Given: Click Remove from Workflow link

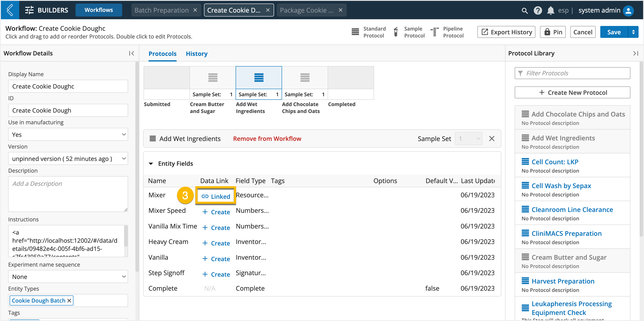Looking at the screenshot, I should pos(267,139).
